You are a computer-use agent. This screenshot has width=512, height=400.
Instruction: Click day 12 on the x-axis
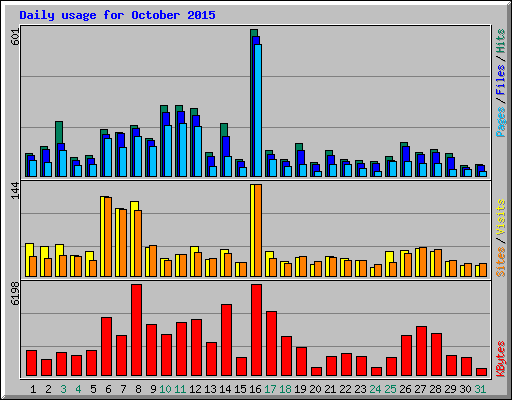[x=195, y=389]
